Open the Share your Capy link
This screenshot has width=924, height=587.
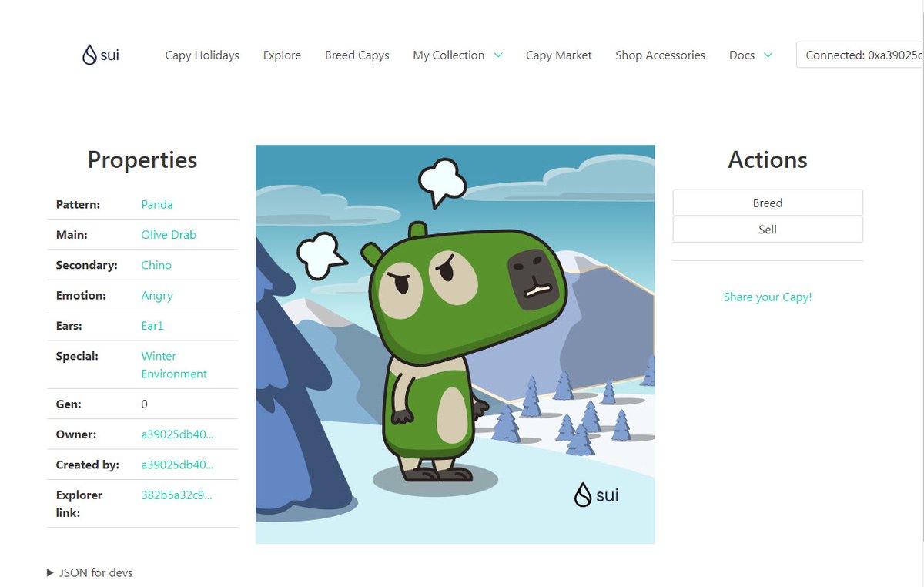(768, 297)
